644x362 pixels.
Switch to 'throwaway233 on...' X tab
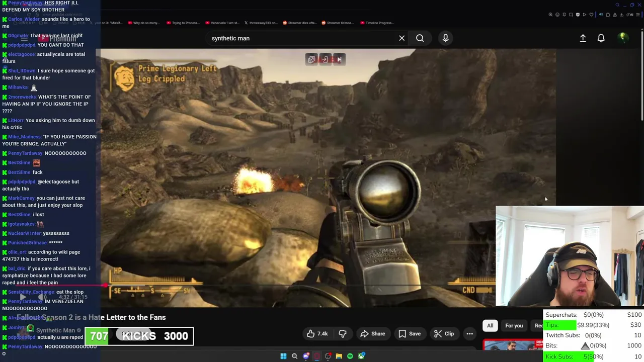[x=261, y=23]
